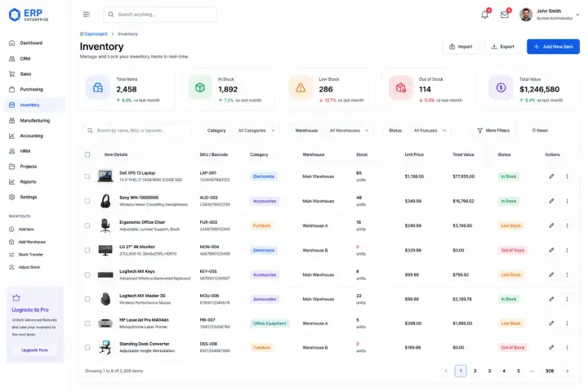This screenshot has width=588, height=392.
Task: Click the Add New Item button
Action: point(553,47)
